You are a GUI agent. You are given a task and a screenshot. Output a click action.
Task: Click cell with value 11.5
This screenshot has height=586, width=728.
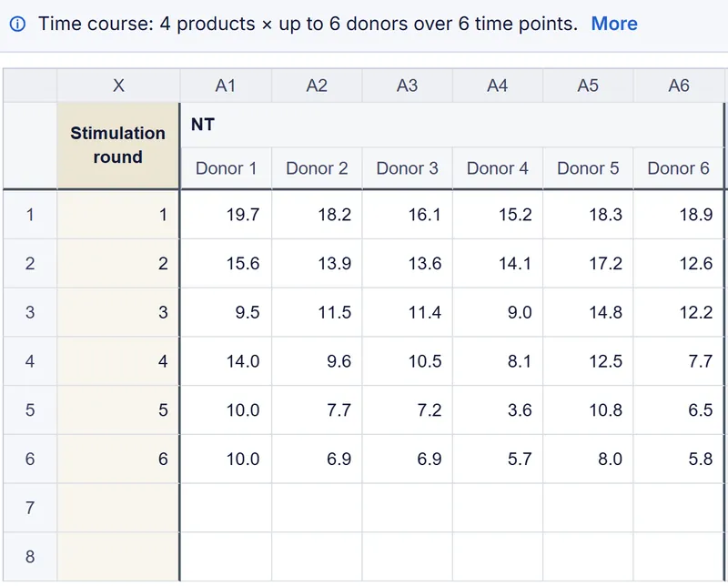tap(317, 312)
